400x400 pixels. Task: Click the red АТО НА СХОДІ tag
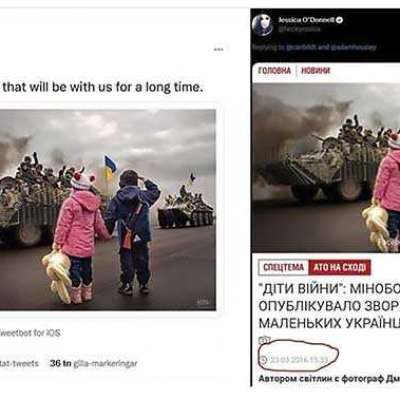[x=339, y=267]
